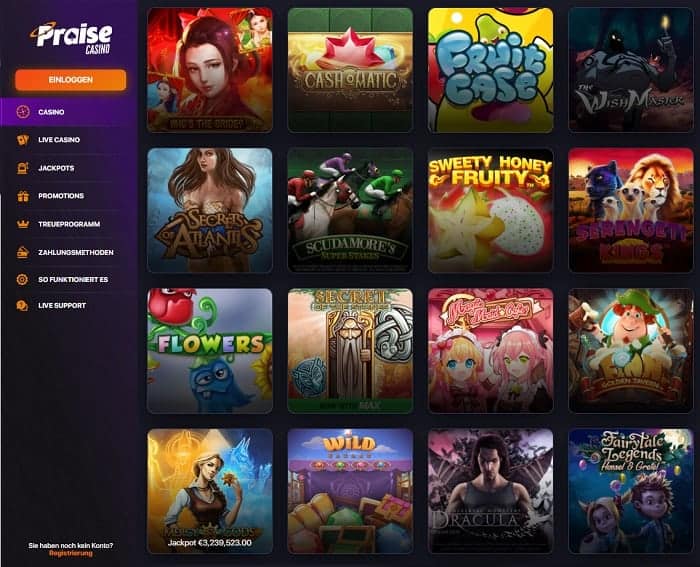The image size is (700, 567).
Task: Open the Fruit Case game thumbnail
Action: 491,70
